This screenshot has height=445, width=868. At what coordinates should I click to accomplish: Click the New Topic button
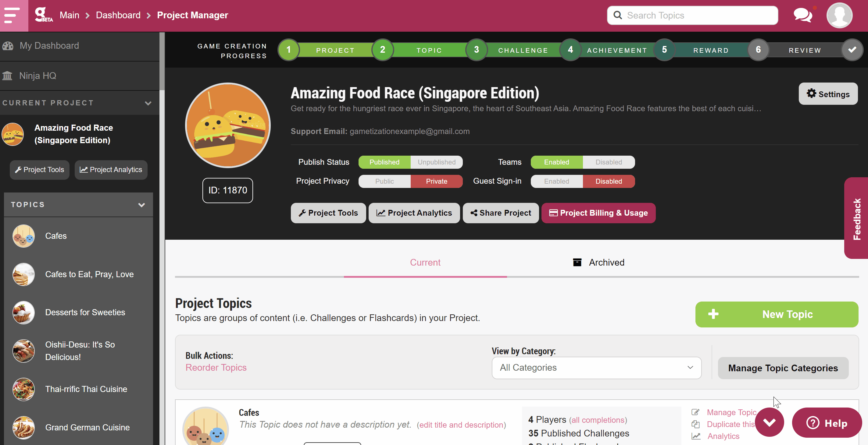[x=776, y=314]
